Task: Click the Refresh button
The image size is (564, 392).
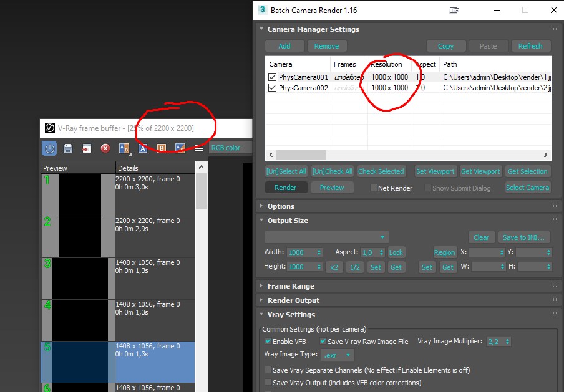Action: [x=530, y=46]
